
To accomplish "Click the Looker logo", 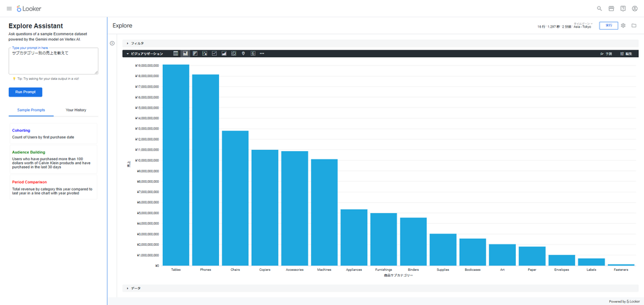I will [x=29, y=8].
